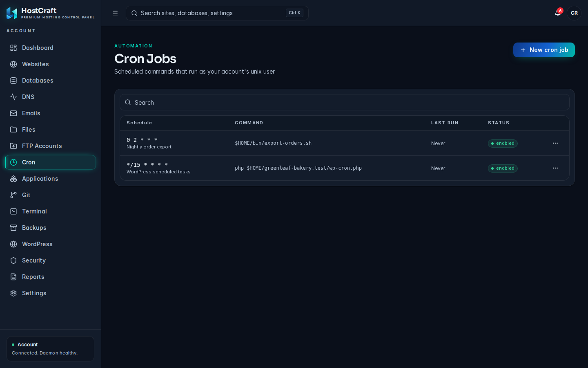This screenshot has height=368, width=588.
Task: Click the '0 2 * * *' schedule expression
Action: (142, 140)
